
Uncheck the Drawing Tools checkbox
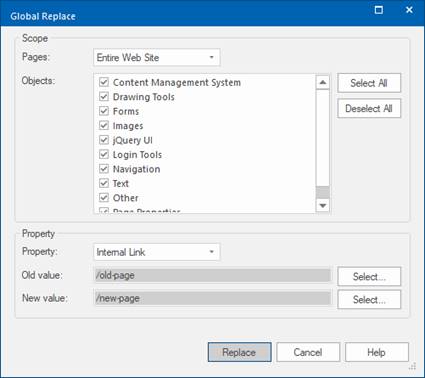104,97
